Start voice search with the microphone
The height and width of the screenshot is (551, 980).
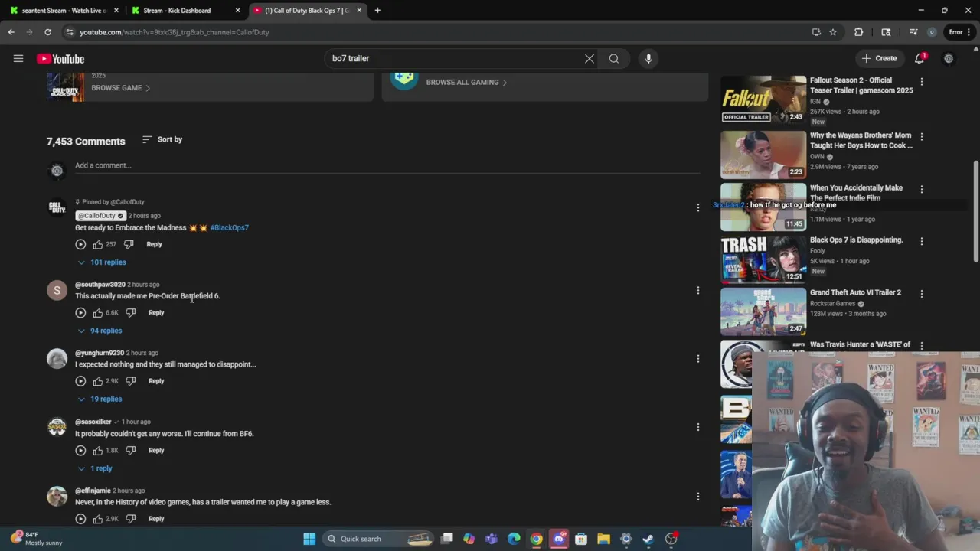point(648,58)
